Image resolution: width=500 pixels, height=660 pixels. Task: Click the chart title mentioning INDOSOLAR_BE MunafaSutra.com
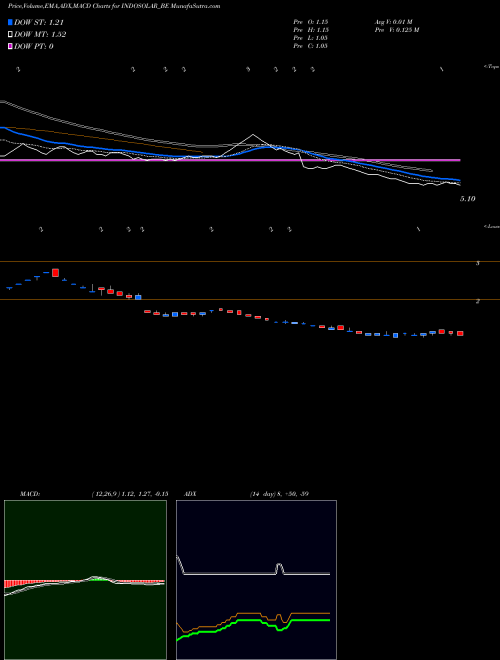pos(114,6)
